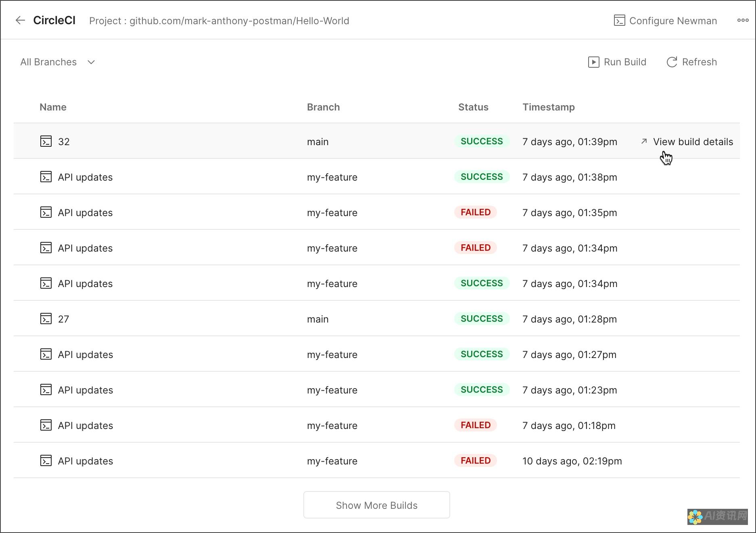Select build name 32

64,142
